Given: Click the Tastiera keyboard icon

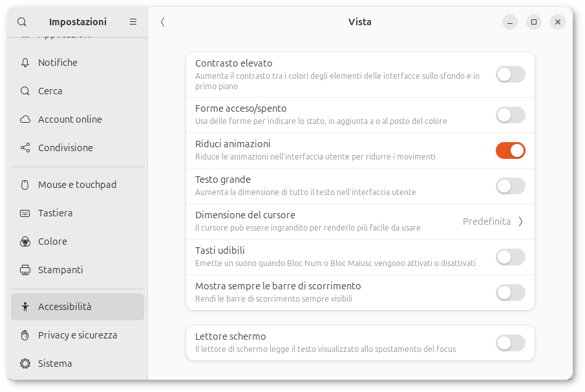Looking at the screenshot, I should pos(25,213).
